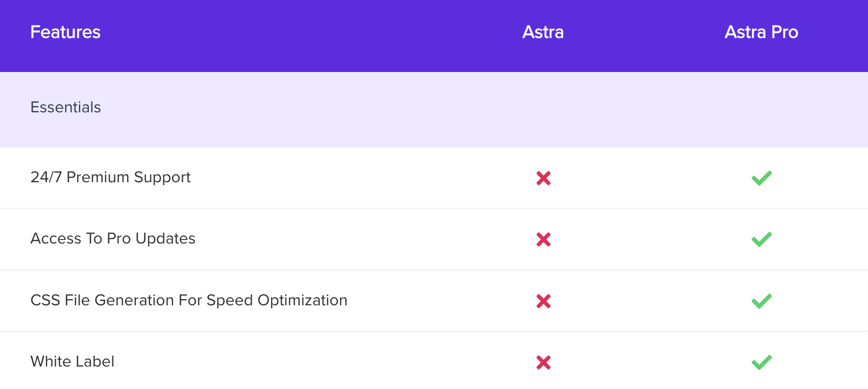
Task: Click the Essentials section heading
Action: point(66,107)
